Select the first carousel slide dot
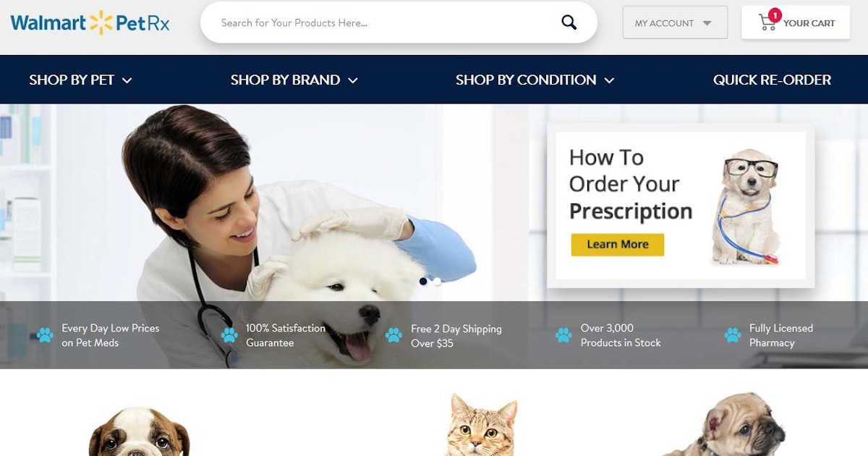The width and height of the screenshot is (868, 456). coord(423,281)
